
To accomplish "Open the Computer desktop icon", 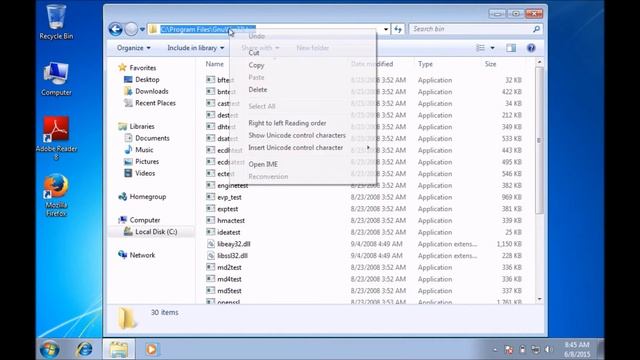I will coord(56,79).
